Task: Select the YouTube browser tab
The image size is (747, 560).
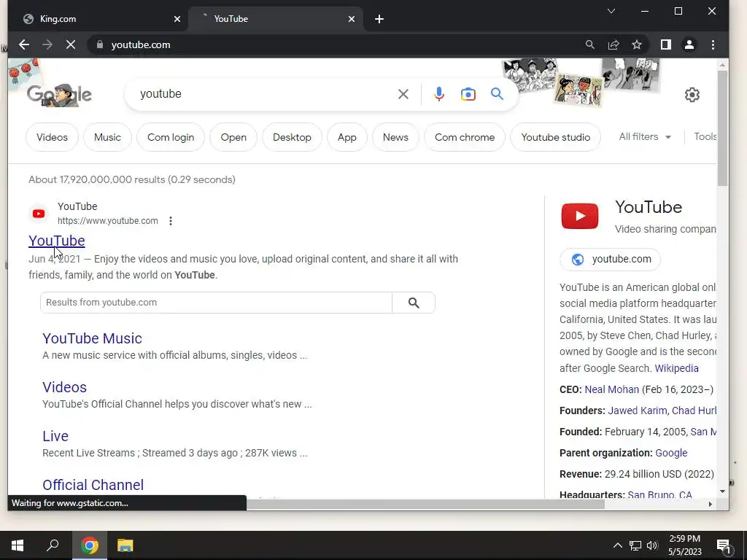Action: click(276, 19)
